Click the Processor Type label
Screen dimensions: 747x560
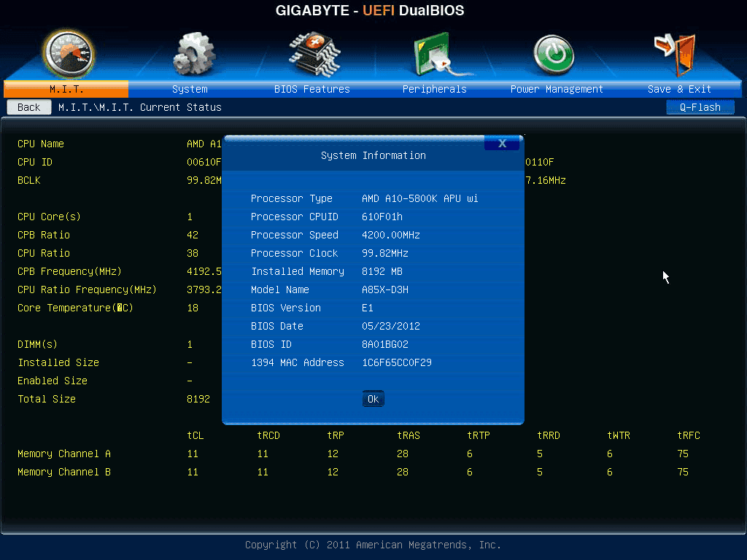pos(292,198)
